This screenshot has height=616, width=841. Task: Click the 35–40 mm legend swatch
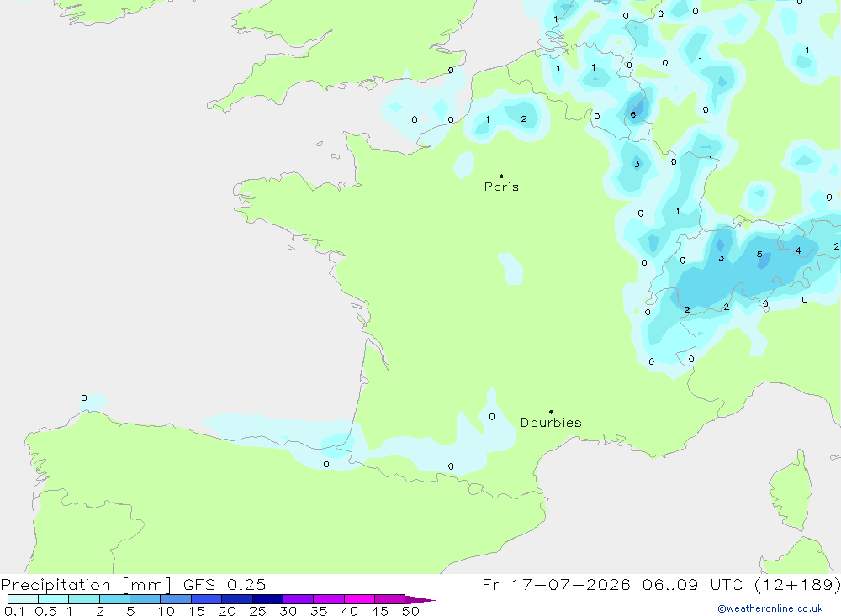(329, 599)
